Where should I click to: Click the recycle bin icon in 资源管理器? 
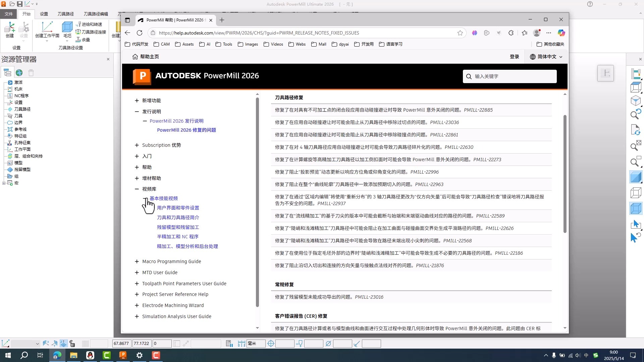31,73
